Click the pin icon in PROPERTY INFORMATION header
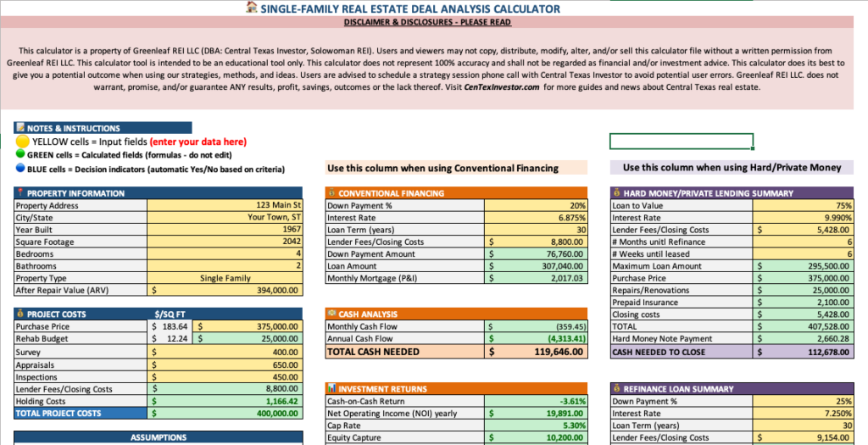This screenshot has width=868, height=445. coord(20,192)
